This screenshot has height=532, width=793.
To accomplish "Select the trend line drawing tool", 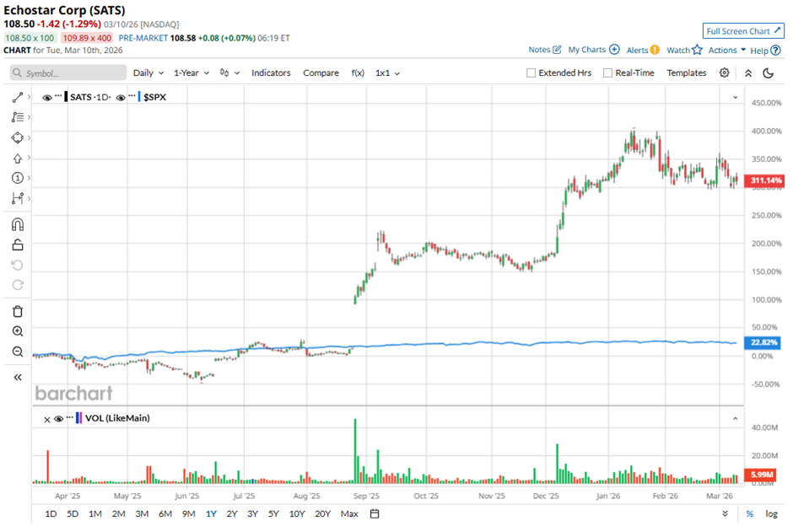I will [x=18, y=97].
